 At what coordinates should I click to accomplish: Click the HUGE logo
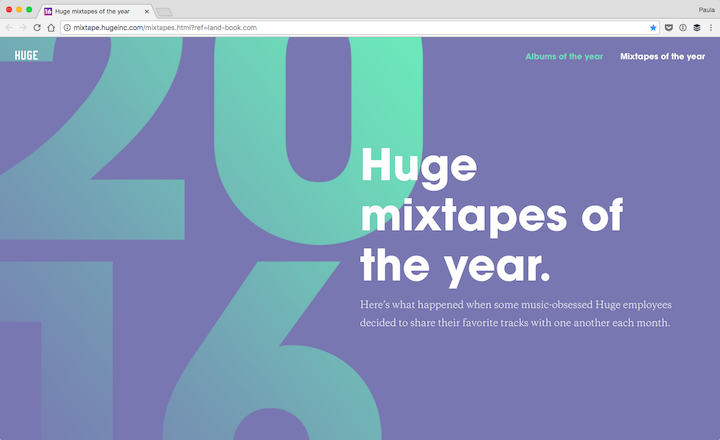pos(26,56)
